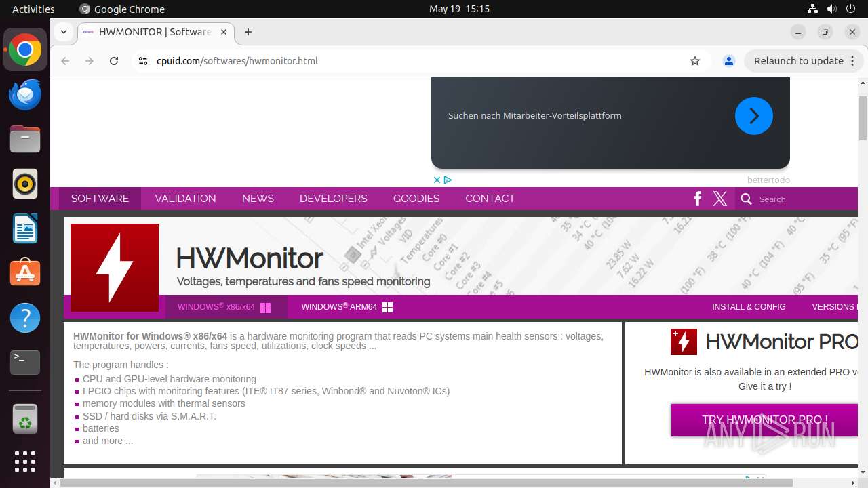Click the blue ad arrow button
The height and width of the screenshot is (488, 868).
754,116
